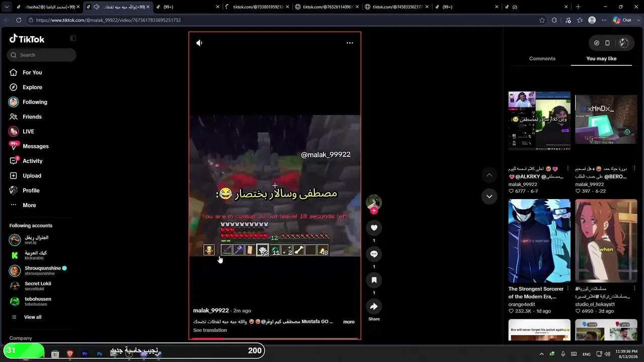644x362 pixels.
Task: Open the Get App phone icon
Action: pyautogui.click(x=607, y=43)
